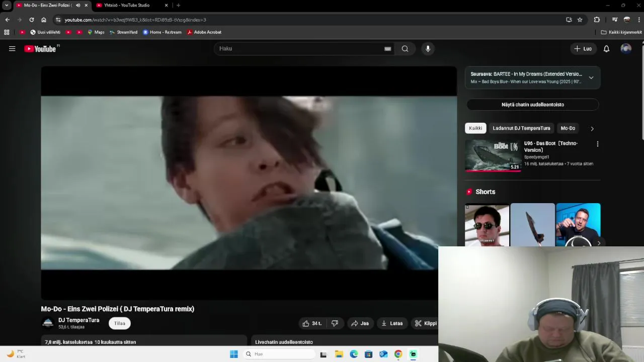Install app icon in address bar
Screen dimensions: 644x362
[x=569, y=20]
